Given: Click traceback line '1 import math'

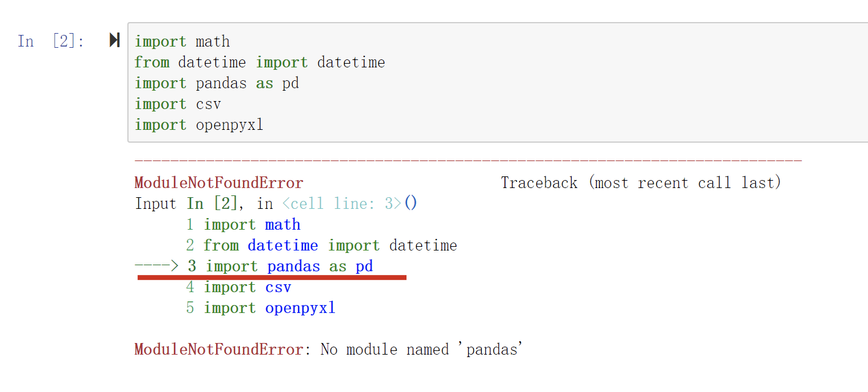Looking at the screenshot, I should click(x=243, y=224).
